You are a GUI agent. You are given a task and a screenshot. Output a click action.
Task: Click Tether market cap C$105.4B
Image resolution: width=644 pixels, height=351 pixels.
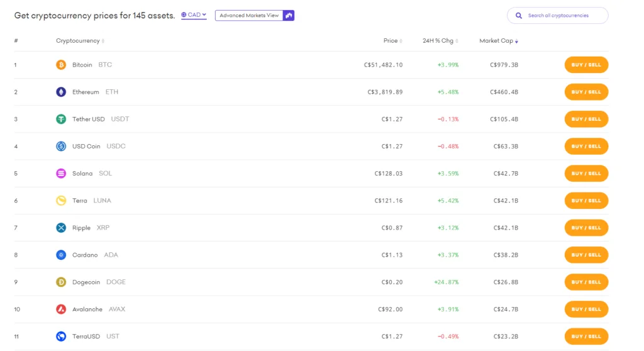(x=504, y=119)
